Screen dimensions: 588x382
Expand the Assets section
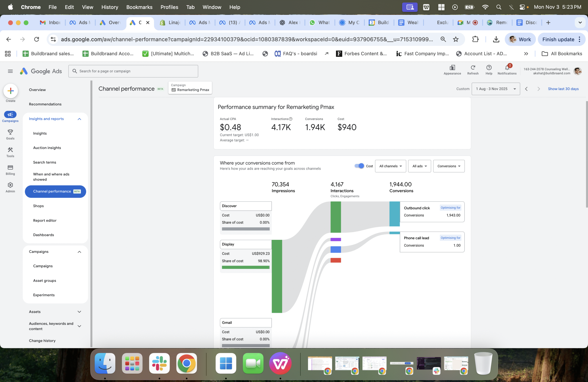coord(79,311)
